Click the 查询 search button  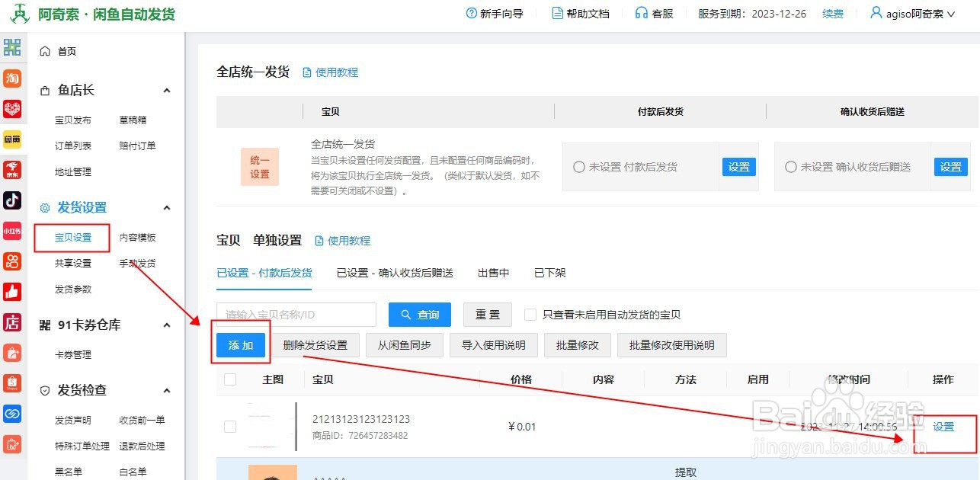(420, 315)
